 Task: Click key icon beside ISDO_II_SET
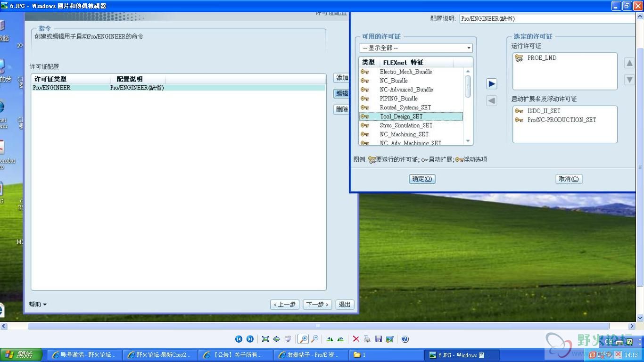coord(519,111)
